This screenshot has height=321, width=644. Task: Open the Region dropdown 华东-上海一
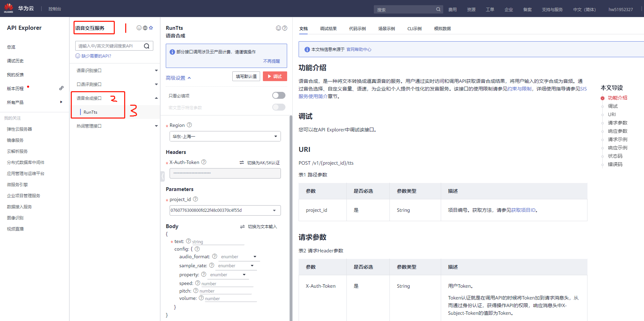[225, 136]
